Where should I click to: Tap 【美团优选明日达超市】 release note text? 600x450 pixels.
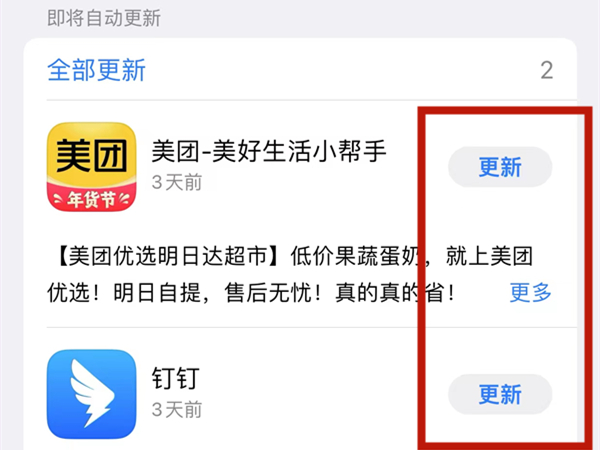click(169, 256)
